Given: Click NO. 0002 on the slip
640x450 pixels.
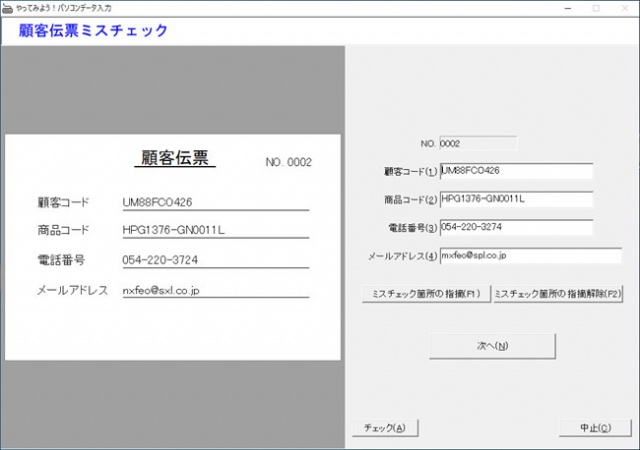Looking at the screenshot, I should click(289, 163).
